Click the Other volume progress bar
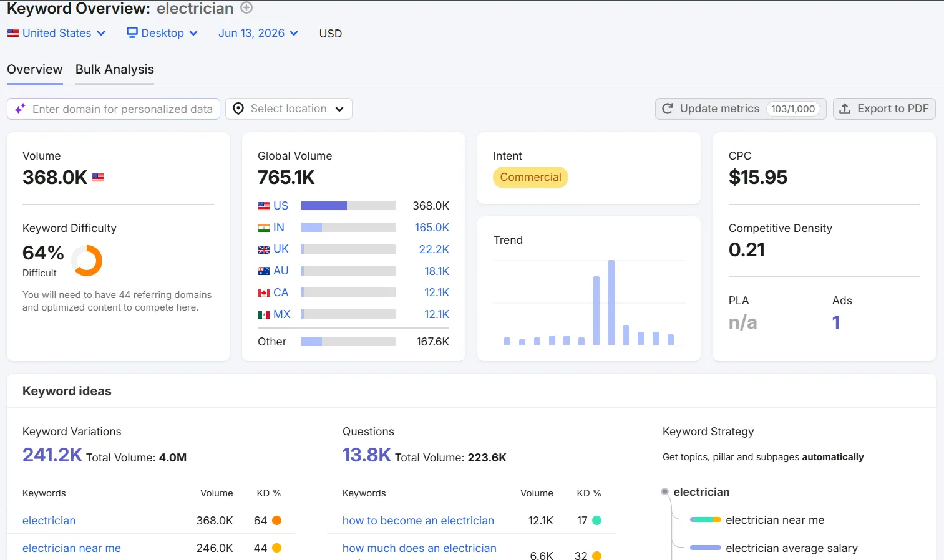944x560 pixels. pos(349,342)
